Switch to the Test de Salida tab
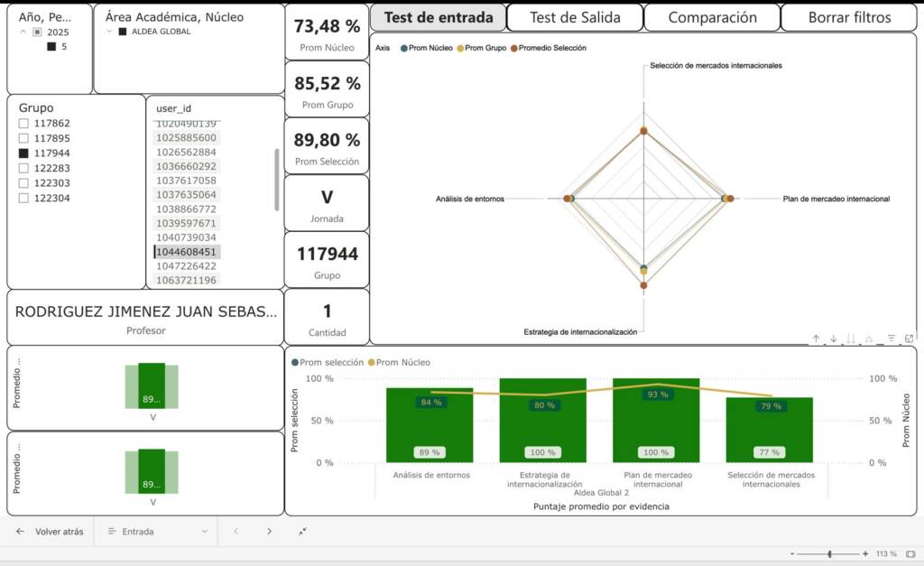Image resolution: width=924 pixels, height=566 pixels. [575, 17]
